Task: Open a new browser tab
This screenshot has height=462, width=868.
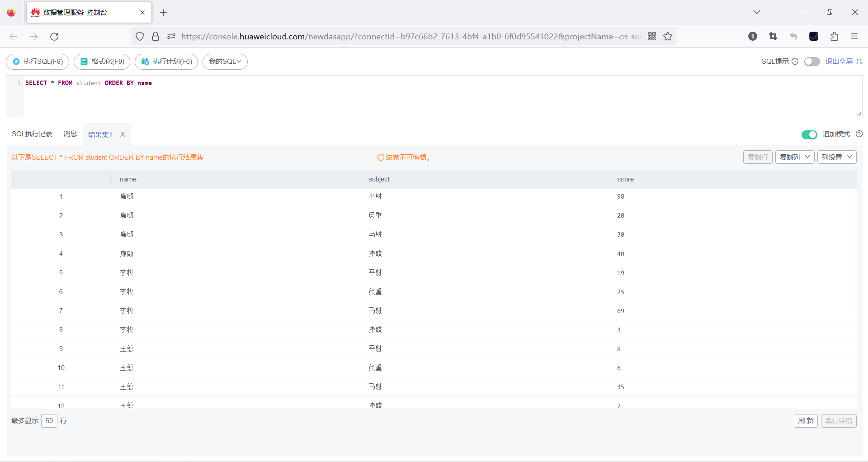Action: (164, 13)
